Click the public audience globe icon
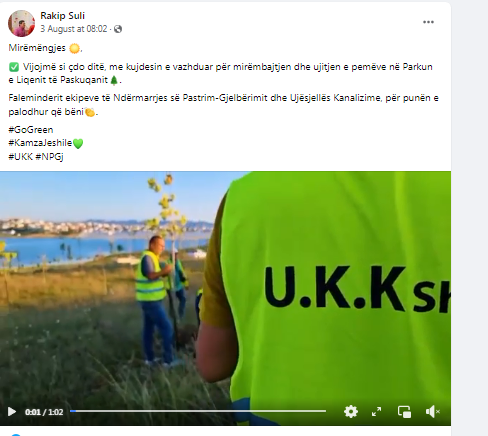 coord(118,29)
